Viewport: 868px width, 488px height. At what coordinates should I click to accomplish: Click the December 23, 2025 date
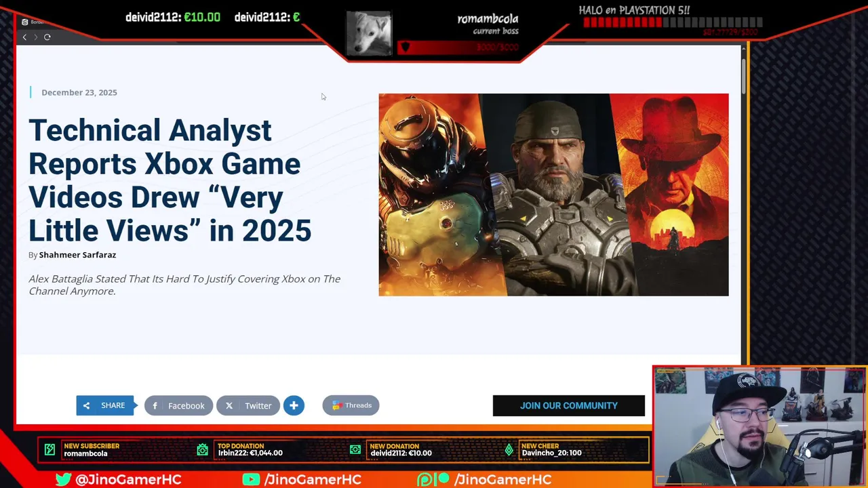[x=79, y=92]
